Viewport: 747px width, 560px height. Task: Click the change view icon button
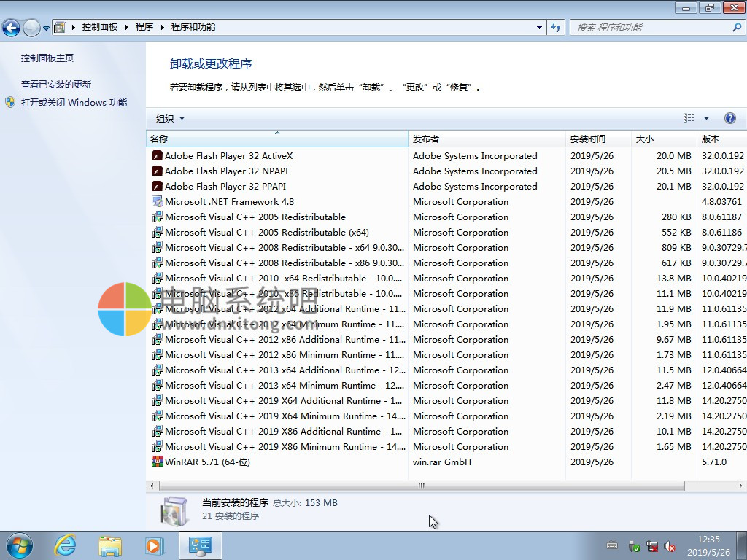(689, 118)
